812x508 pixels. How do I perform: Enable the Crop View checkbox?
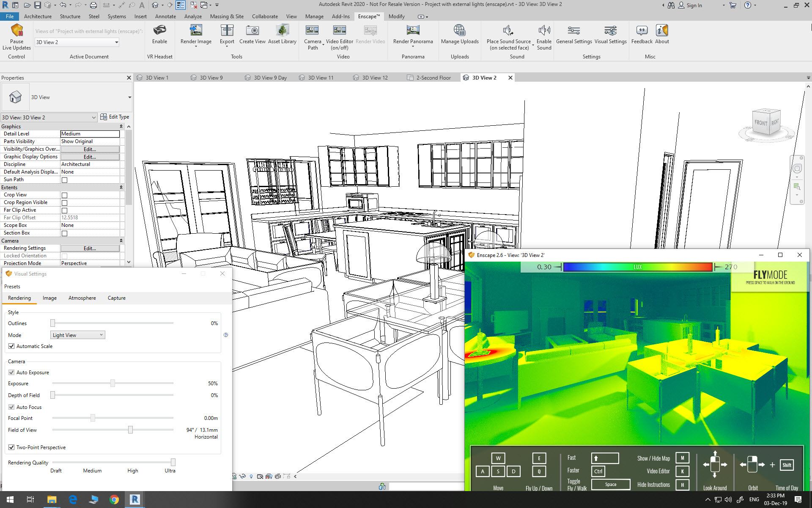point(65,195)
